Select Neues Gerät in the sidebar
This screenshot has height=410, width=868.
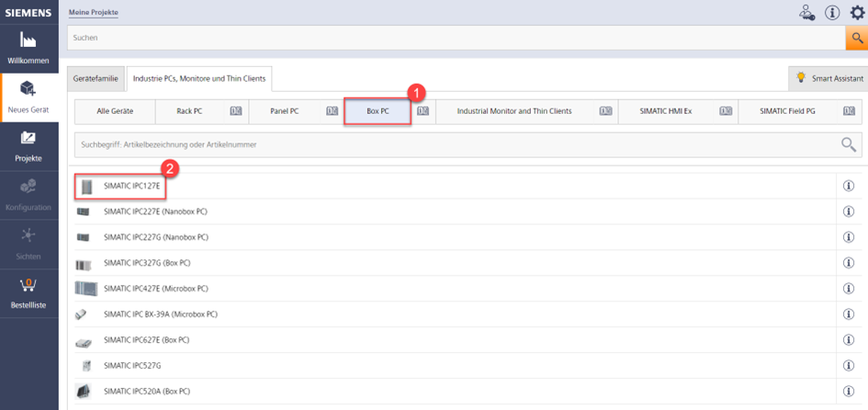coord(28,97)
